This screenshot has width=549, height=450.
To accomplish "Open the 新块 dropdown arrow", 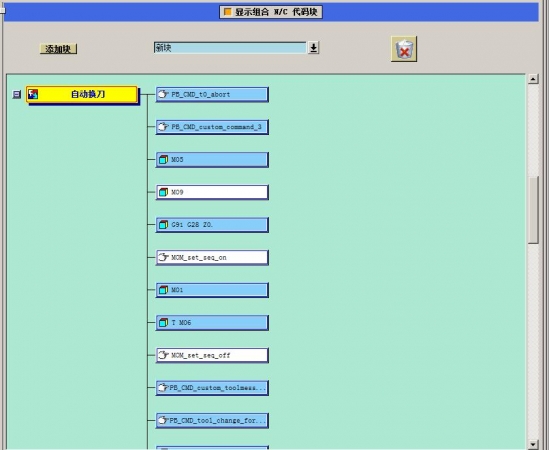I will (x=313, y=48).
